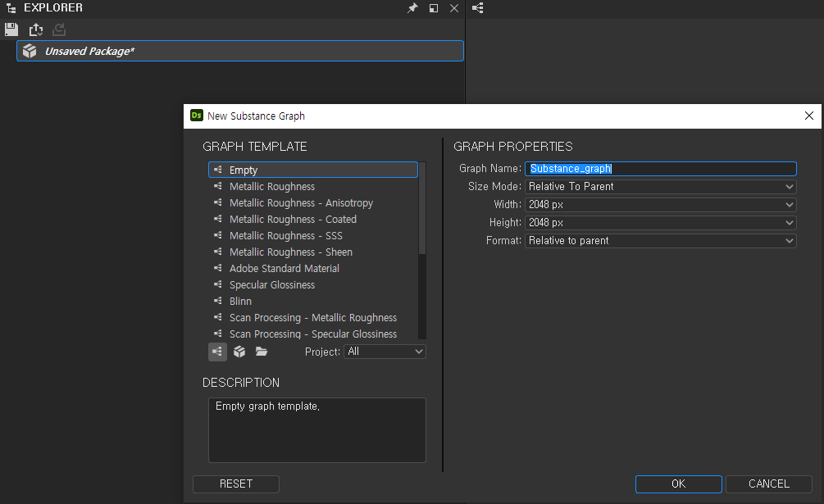Click the graph icon beside Specular Glossiness

[217, 284]
